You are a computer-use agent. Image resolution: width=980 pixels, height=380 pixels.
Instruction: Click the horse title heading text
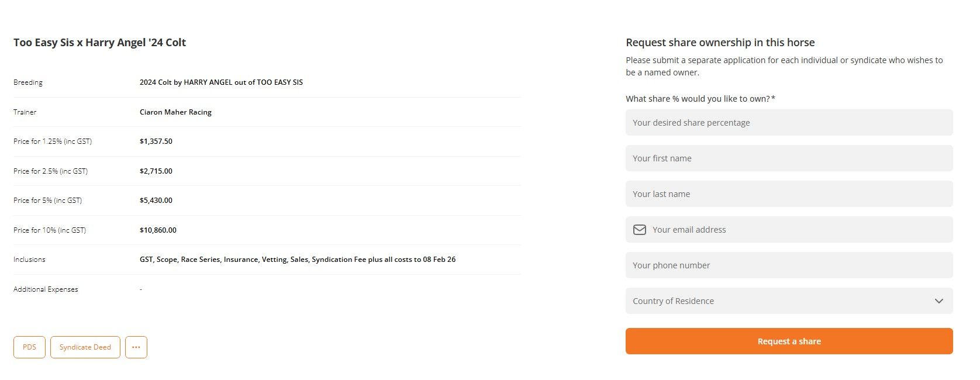click(99, 43)
